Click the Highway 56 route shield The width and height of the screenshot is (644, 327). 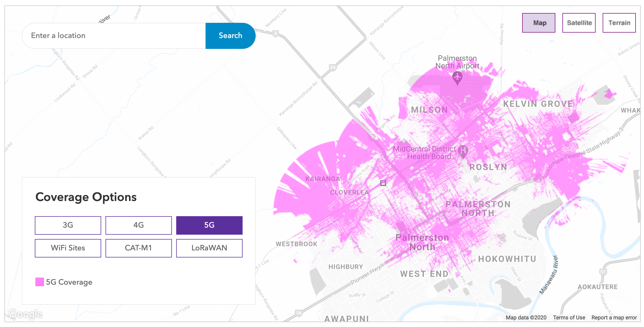coord(299,313)
